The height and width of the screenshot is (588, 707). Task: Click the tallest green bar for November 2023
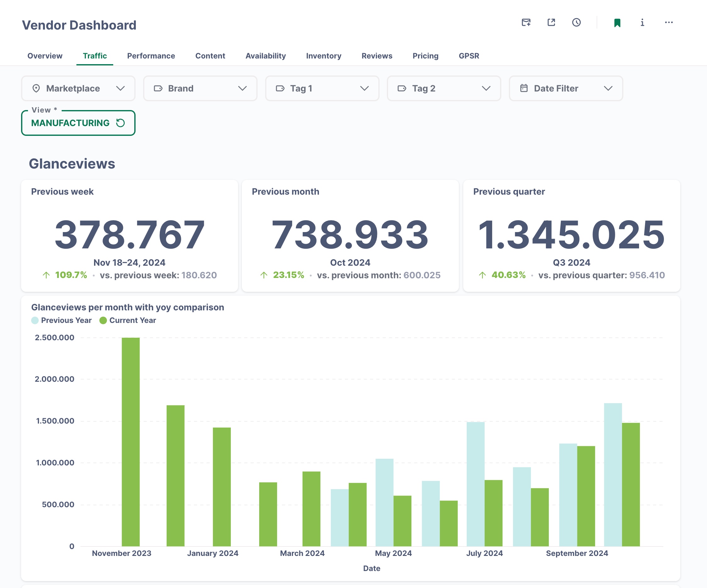[x=131, y=442]
